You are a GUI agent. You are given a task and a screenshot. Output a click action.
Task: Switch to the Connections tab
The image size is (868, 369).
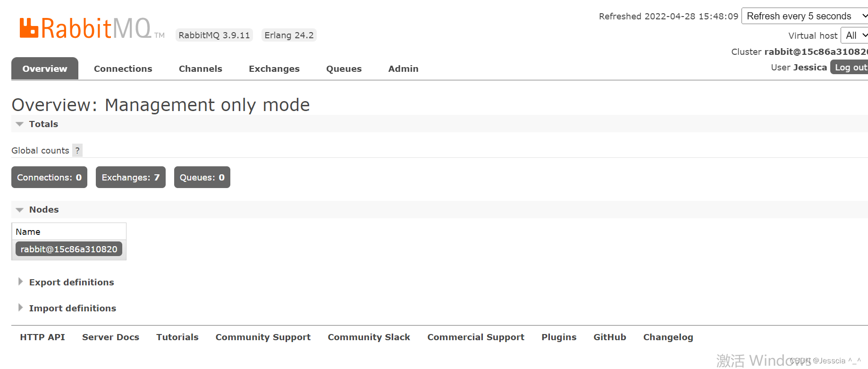pyautogui.click(x=123, y=69)
